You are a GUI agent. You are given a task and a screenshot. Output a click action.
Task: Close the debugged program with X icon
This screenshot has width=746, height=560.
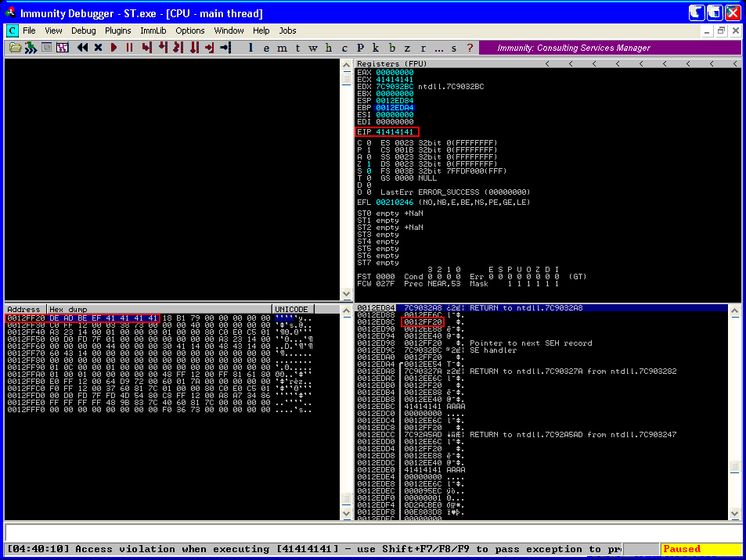[98, 48]
